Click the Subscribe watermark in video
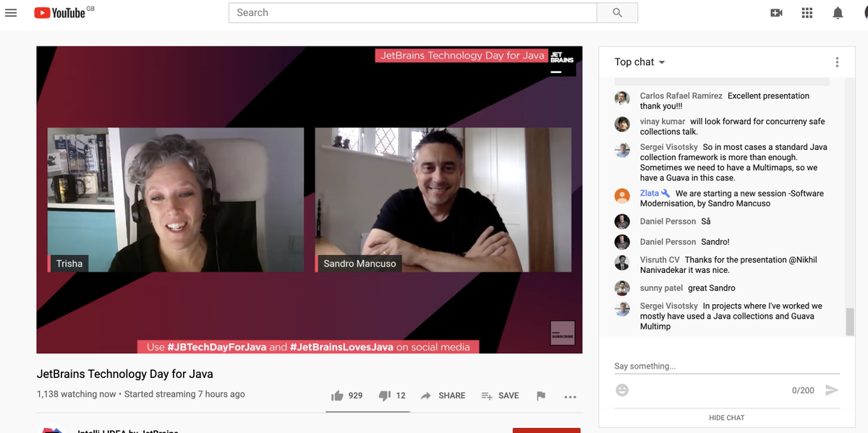 562,333
